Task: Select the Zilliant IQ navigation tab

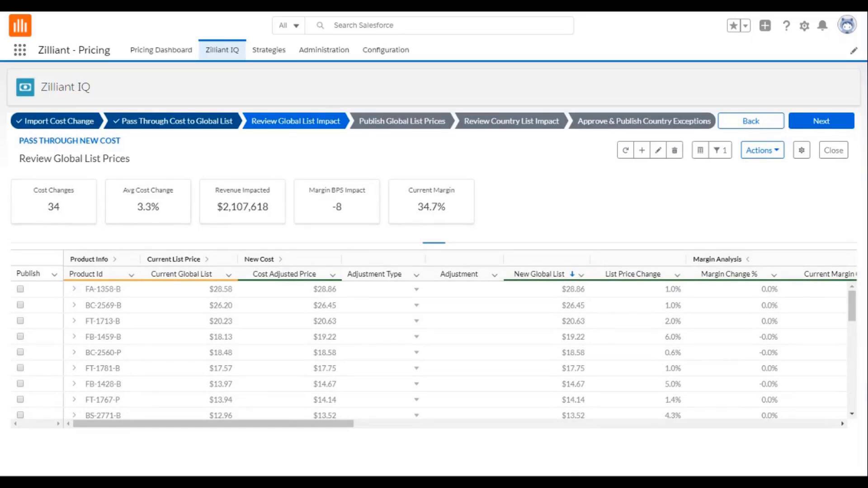Action: [222, 49]
